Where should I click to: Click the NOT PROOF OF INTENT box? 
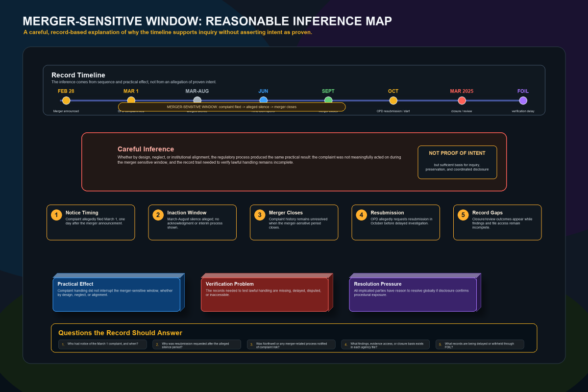pyautogui.click(x=457, y=162)
